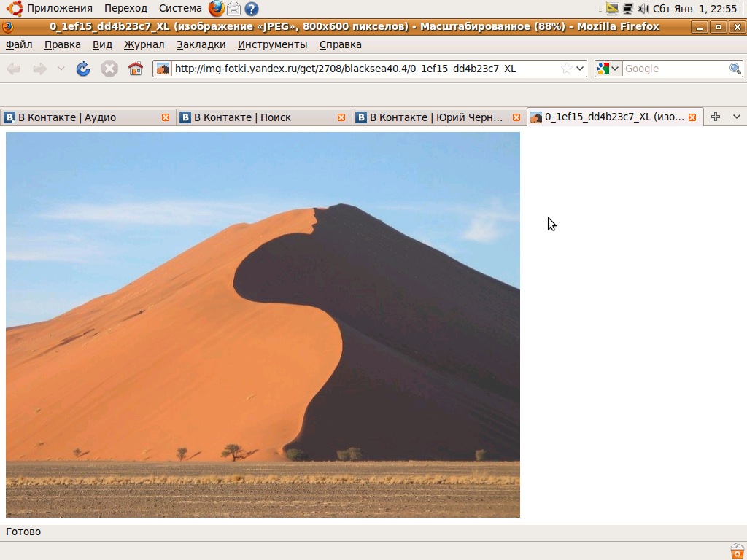Click the Reload page icon

pos(83,69)
